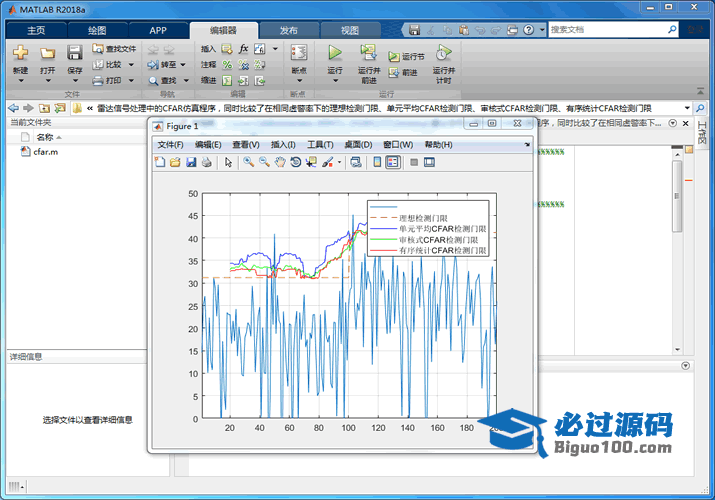Open Figure 1 Desktop (桌面) menu

coord(358,144)
